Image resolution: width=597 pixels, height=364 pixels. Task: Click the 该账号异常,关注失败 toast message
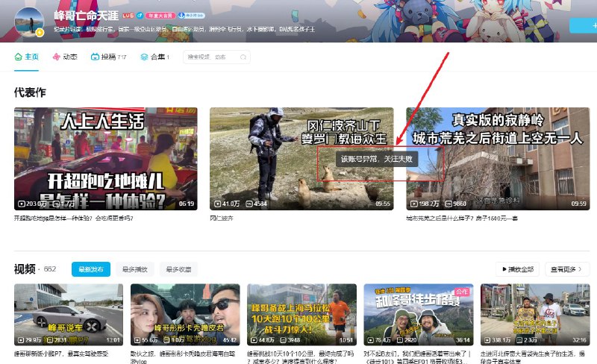coord(377,159)
